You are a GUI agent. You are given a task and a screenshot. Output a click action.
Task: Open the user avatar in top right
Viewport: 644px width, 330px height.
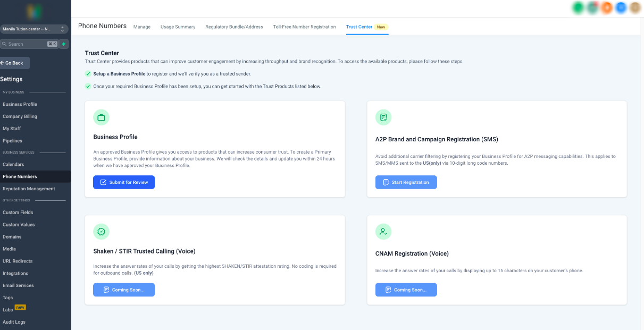635,7
